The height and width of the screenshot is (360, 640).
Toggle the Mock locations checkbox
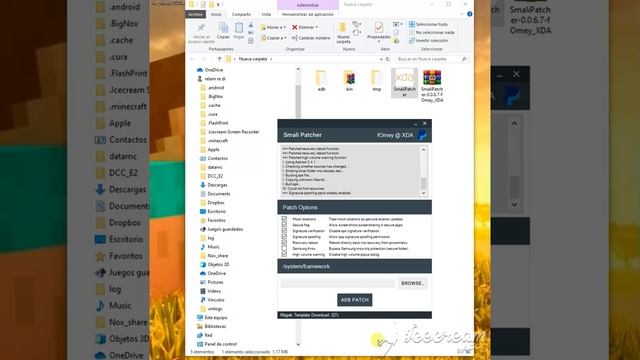[284, 219]
